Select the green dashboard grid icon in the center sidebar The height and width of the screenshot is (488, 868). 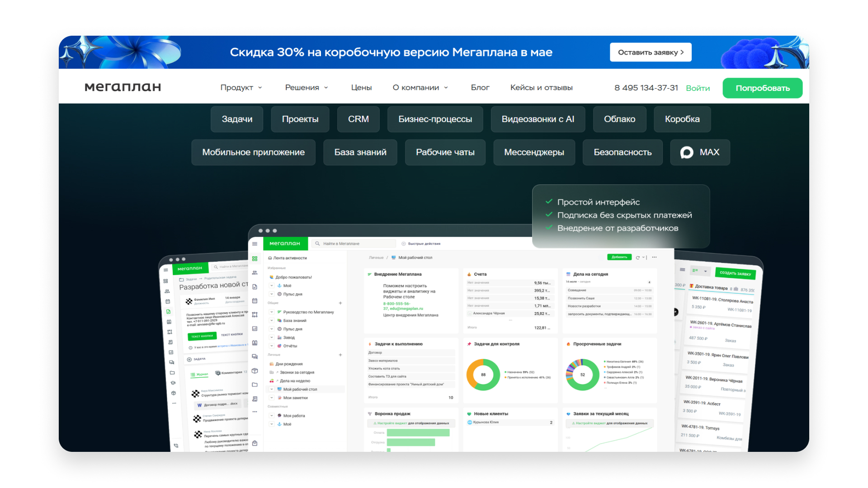pos(255,258)
